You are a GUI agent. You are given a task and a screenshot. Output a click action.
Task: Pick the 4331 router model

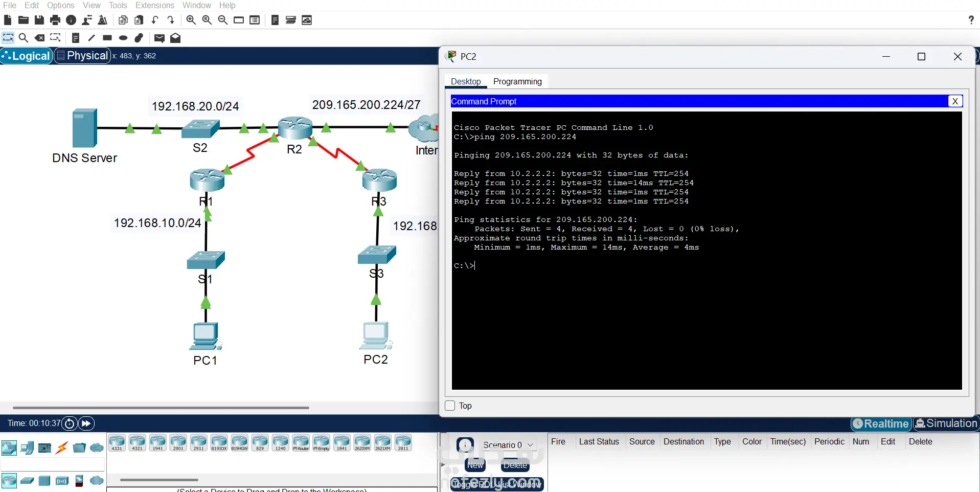(117, 443)
